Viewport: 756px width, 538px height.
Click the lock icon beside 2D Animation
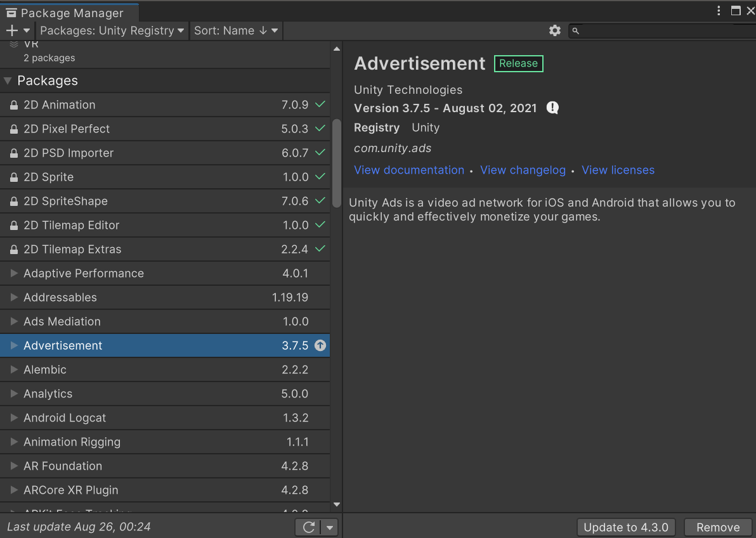coord(14,105)
